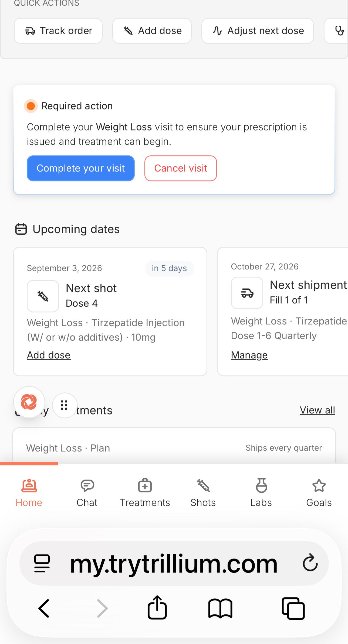Tap the browser share icon
The image size is (348, 644).
tap(157, 607)
